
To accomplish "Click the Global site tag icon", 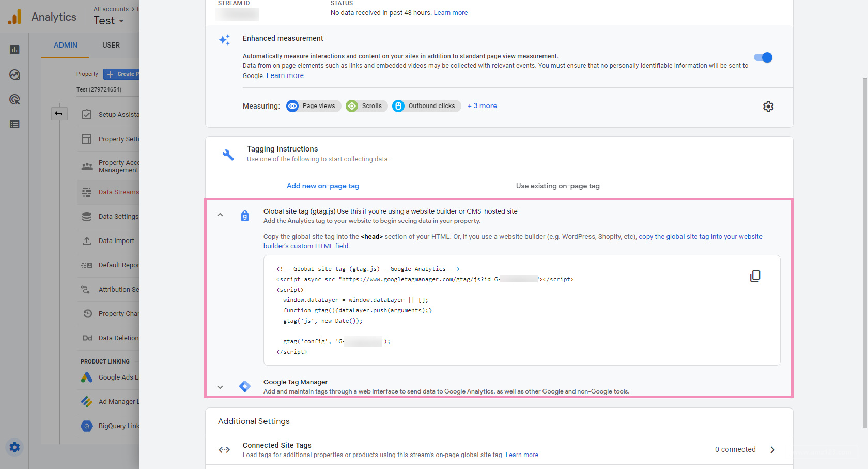I will (x=245, y=216).
